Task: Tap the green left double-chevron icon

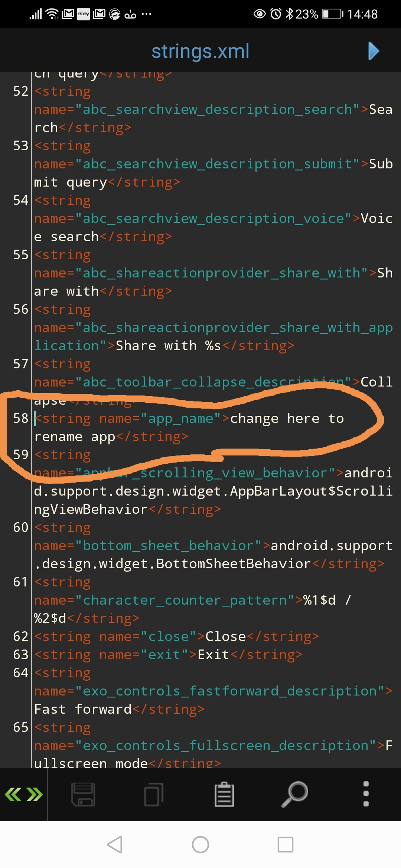Action: pyautogui.click(x=13, y=794)
